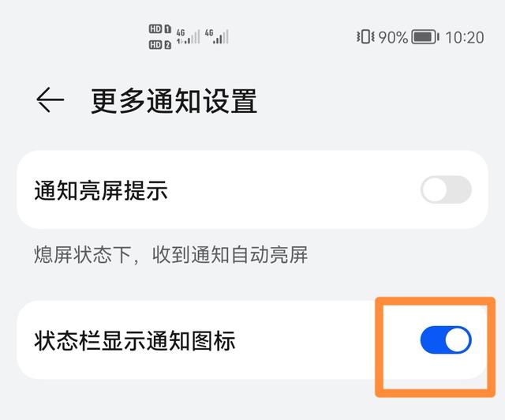Tap the grey knob of the off switch

coord(434,189)
